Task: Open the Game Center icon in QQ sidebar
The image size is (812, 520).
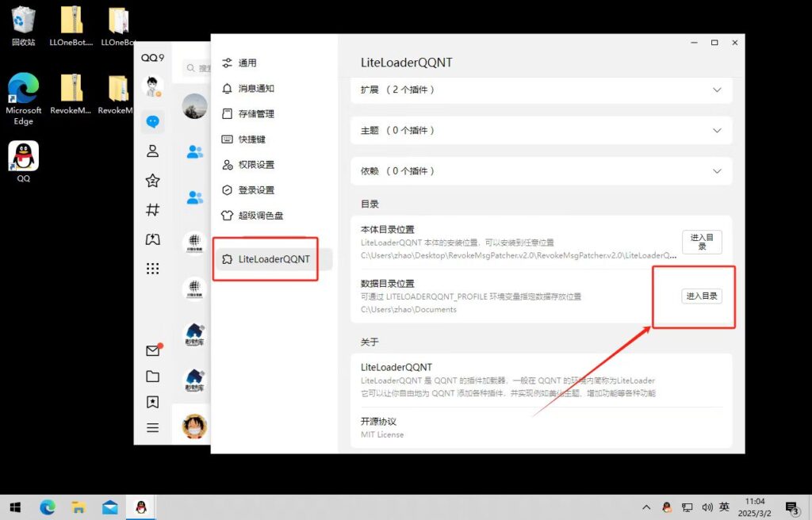Action: point(151,239)
